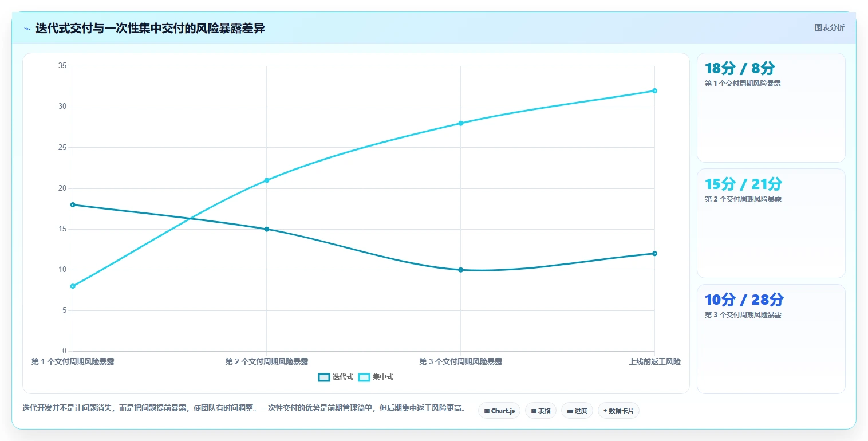Click the x-axis label 第 3 个交付周期风险暴露
The image size is (868, 441).
(x=460, y=361)
